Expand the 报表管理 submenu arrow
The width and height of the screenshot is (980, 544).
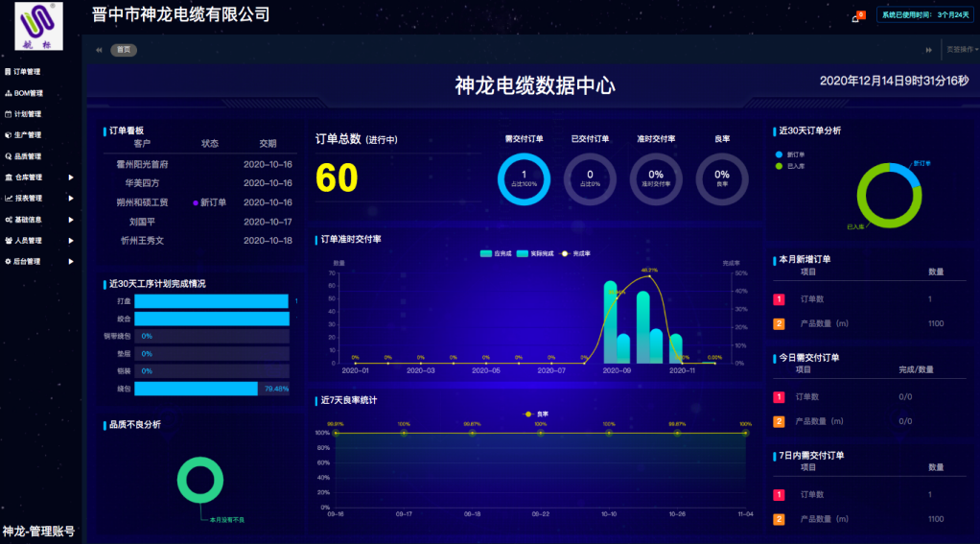tap(71, 199)
